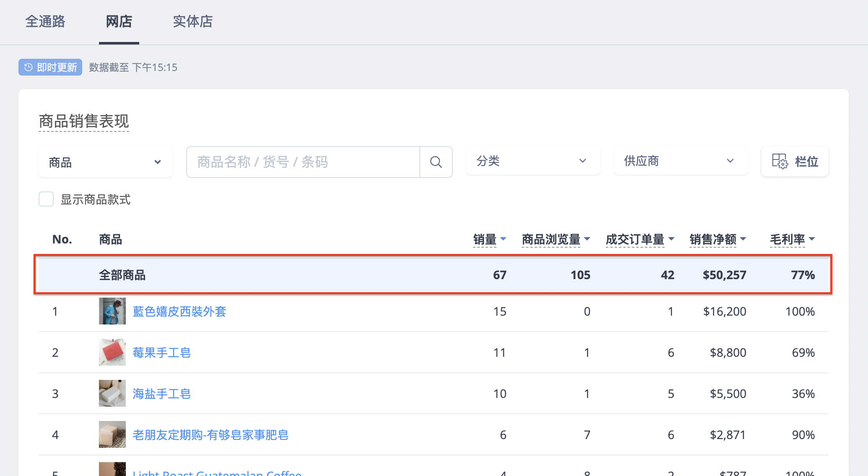Click the $2,871 net sales cell
This screenshot has width=868, height=476.
728,435
